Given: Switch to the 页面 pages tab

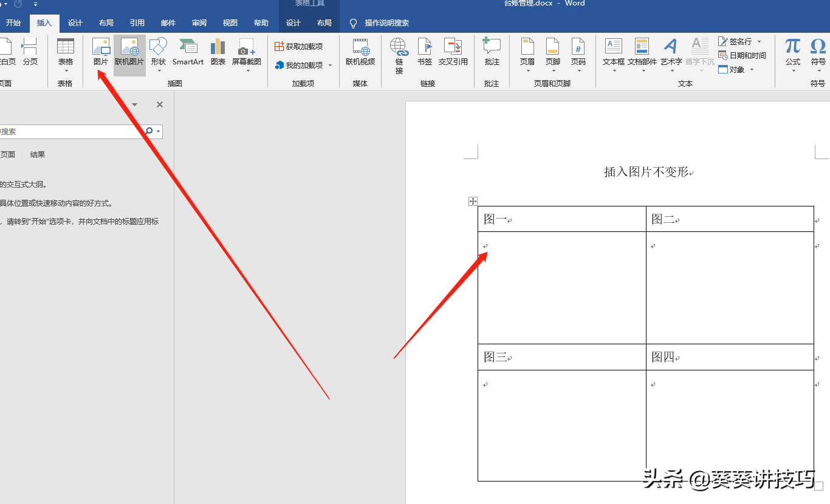Looking at the screenshot, I should pyautogui.click(x=7, y=155).
